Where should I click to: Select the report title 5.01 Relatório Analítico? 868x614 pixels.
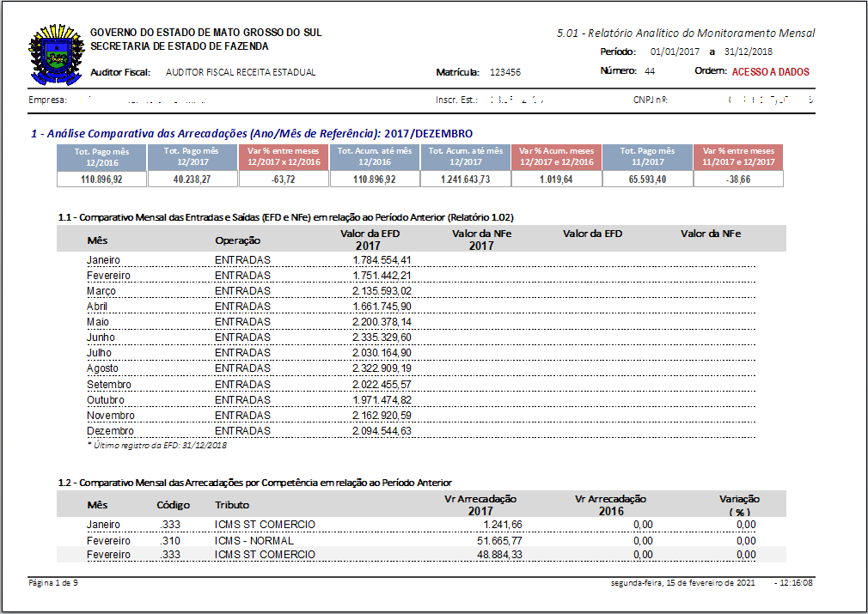(686, 33)
